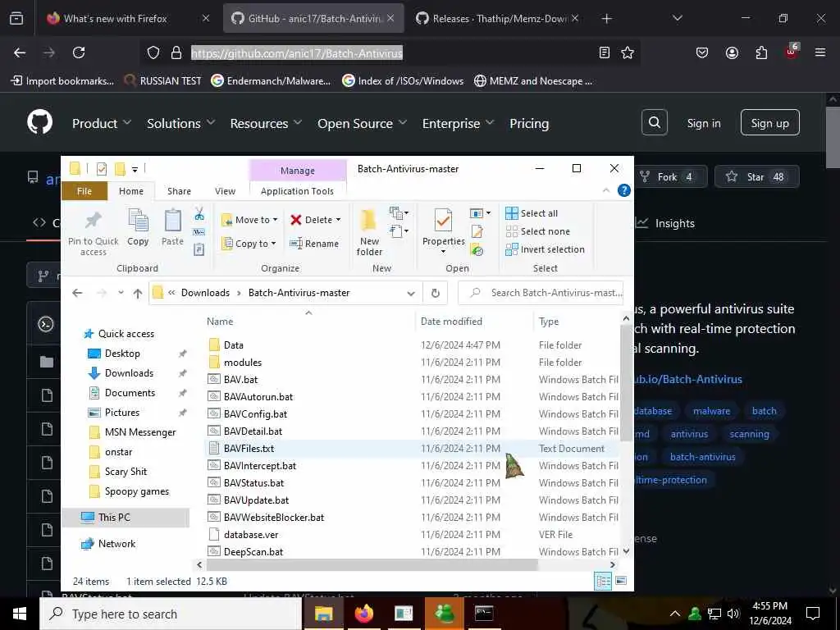Click Pin to Quick access icon

(94, 232)
